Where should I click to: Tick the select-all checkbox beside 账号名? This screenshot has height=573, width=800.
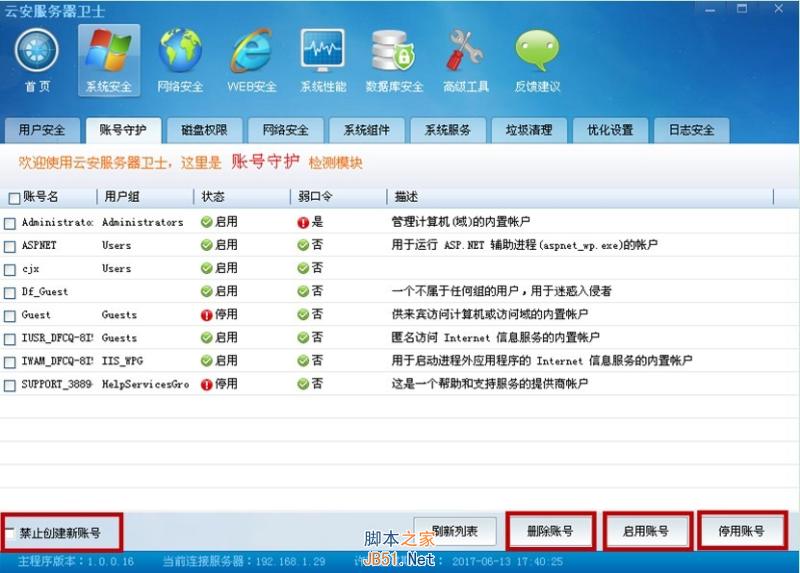(14, 198)
